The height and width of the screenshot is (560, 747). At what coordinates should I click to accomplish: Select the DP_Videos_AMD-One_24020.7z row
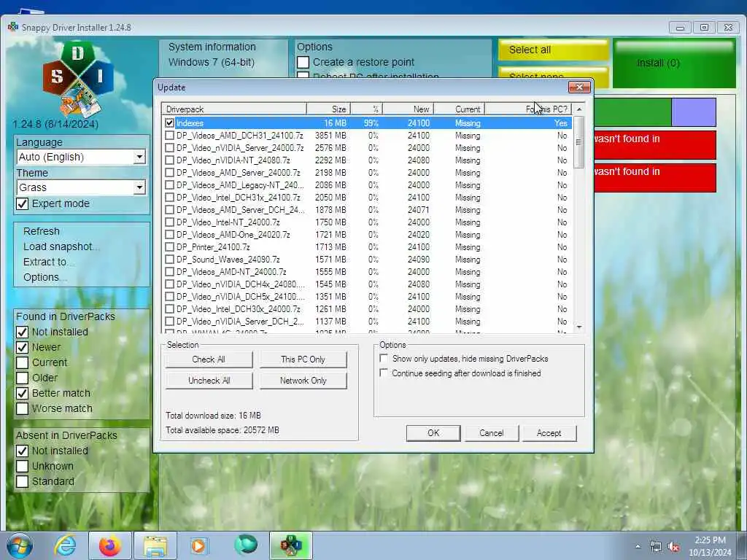366,234
